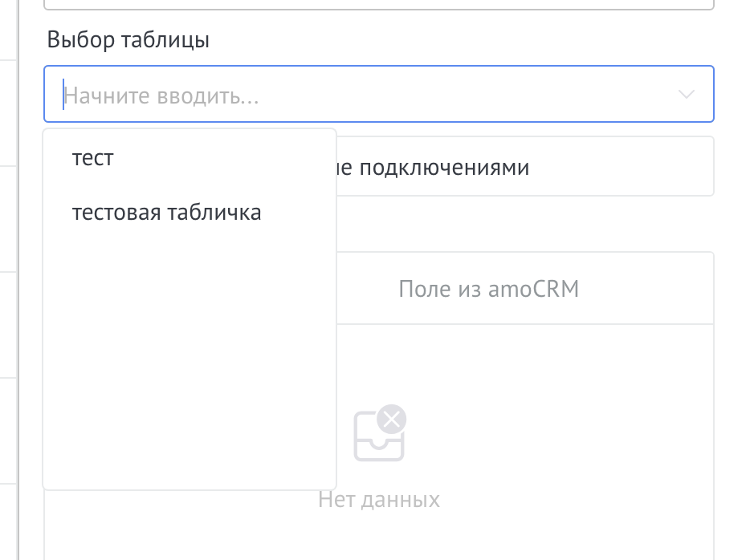Choose "тестовая табличка" from the dropdown
Viewport: 750px width, 560px height.
click(x=166, y=213)
